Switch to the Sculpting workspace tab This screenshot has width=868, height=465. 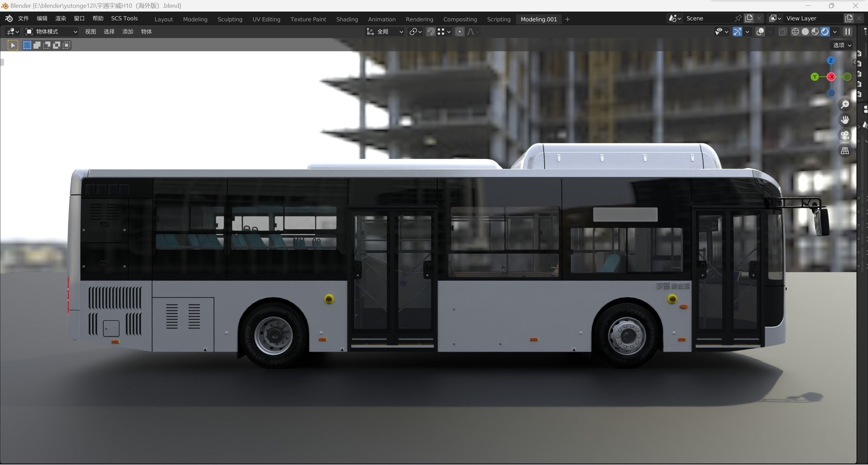[x=230, y=19]
